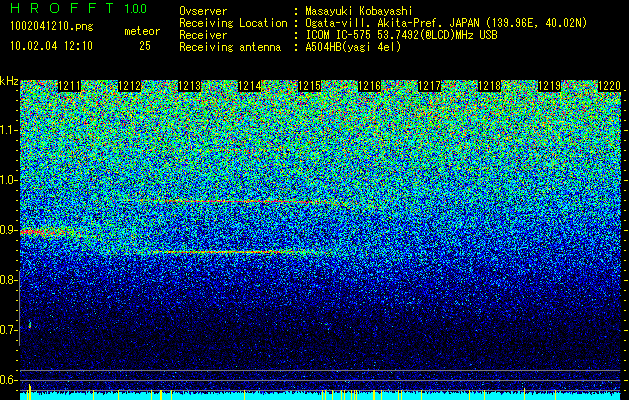This screenshot has height=400, width=629.
Task: Click the Receiver field label
Action: pos(203,35)
